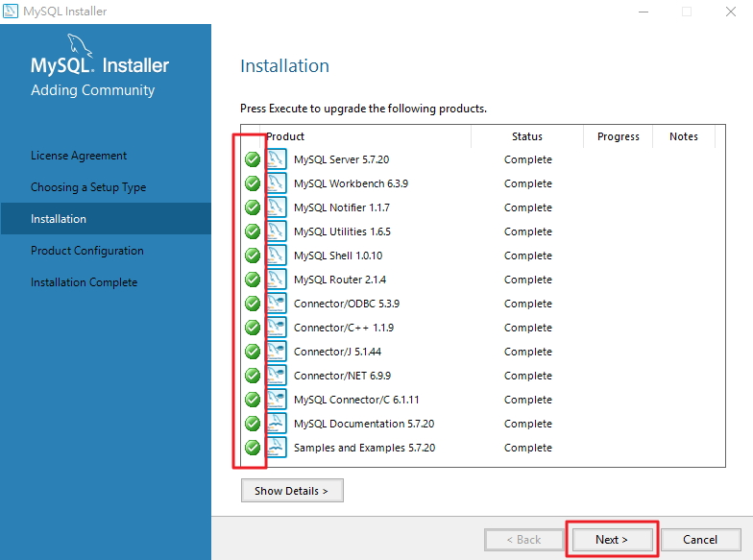Cancel the installation
Screen dimensions: 753x560
tap(701, 540)
